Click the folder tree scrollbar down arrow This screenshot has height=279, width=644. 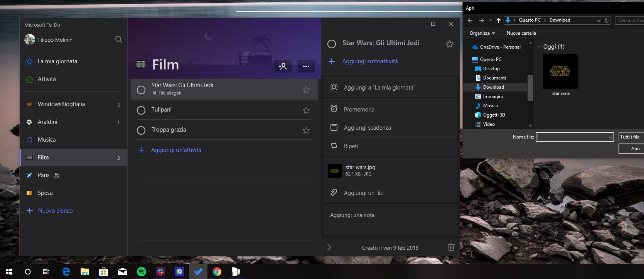click(530, 125)
